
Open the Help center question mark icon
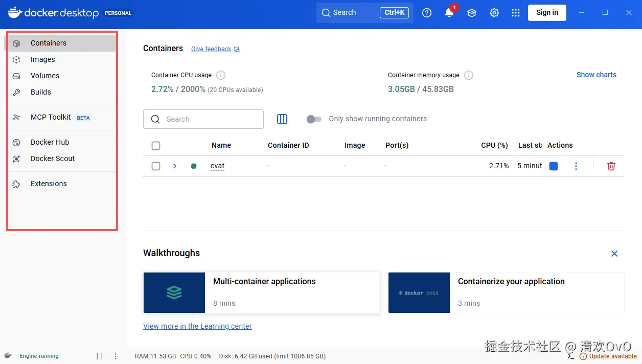[427, 13]
